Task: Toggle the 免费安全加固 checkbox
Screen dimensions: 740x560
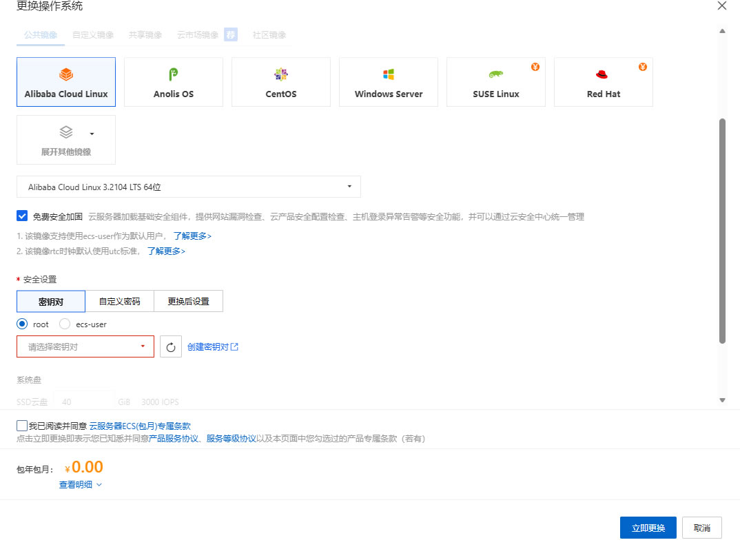Action: [22, 216]
